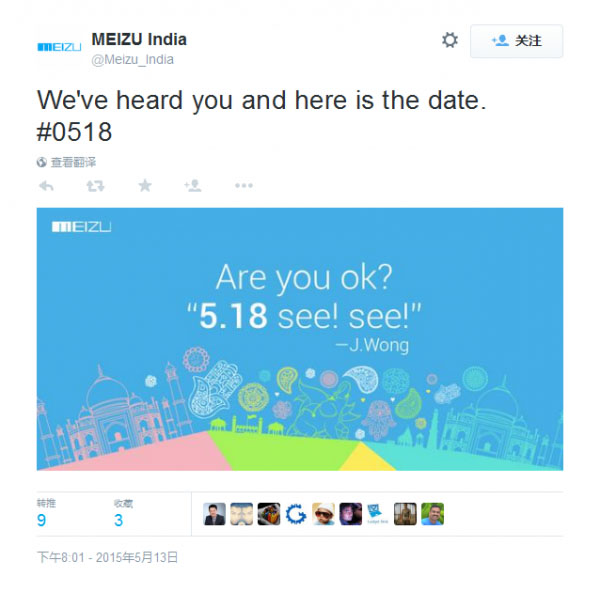Open the #0518 hashtag

point(75,133)
